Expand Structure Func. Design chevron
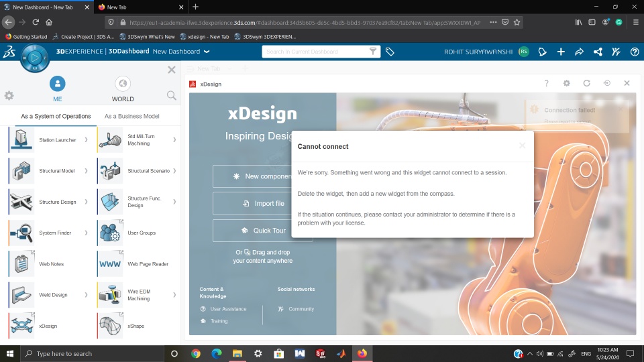Screen dimensions: 644x362 174,202
